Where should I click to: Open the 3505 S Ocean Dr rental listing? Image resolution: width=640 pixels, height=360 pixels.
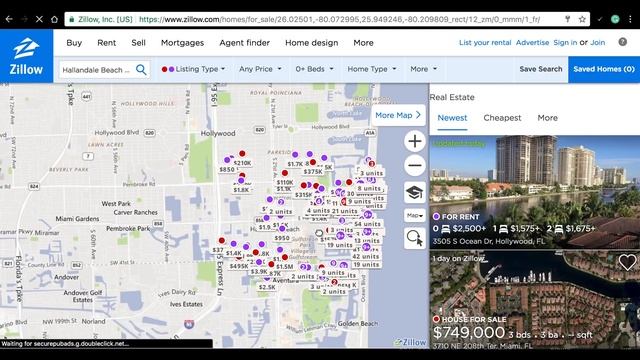pos(535,192)
